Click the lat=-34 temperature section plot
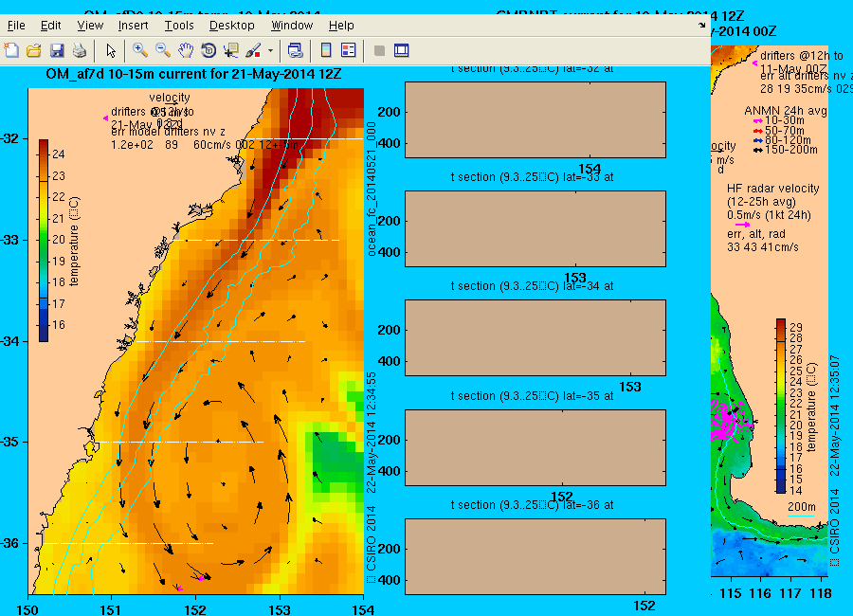 click(x=535, y=337)
